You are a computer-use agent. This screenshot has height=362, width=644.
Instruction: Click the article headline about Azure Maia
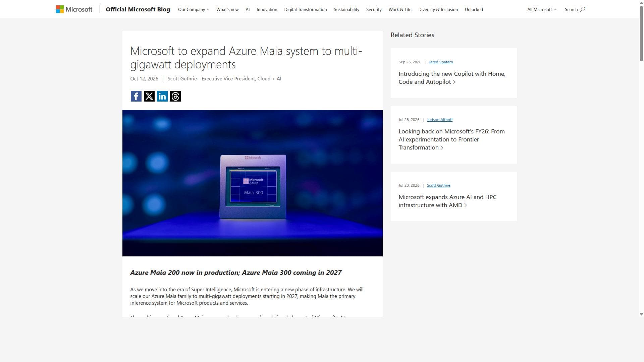(x=246, y=58)
